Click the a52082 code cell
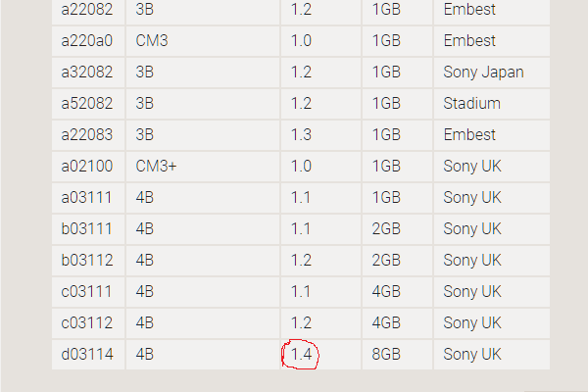This screenshot has width=588, height=392. [x=86, y=103]
